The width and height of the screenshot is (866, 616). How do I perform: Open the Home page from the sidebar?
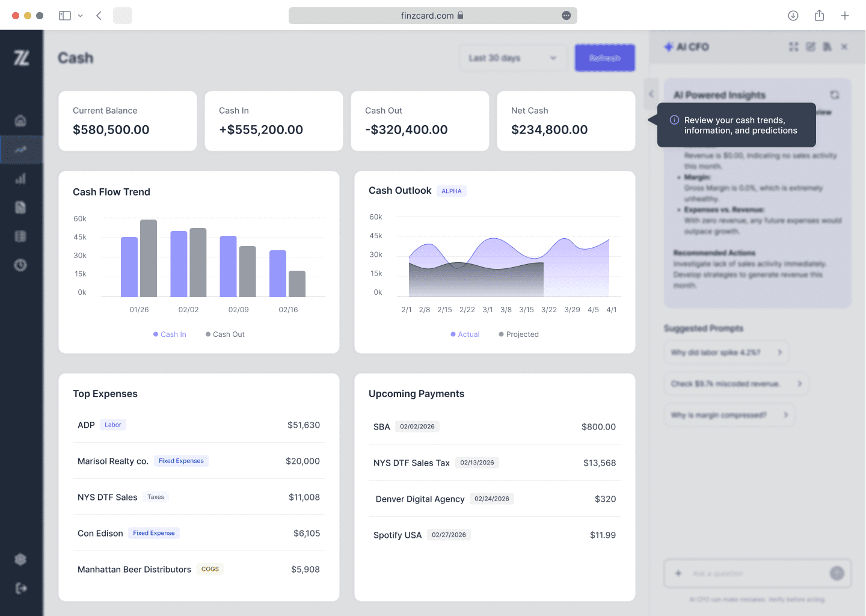(x=20, y=120)
